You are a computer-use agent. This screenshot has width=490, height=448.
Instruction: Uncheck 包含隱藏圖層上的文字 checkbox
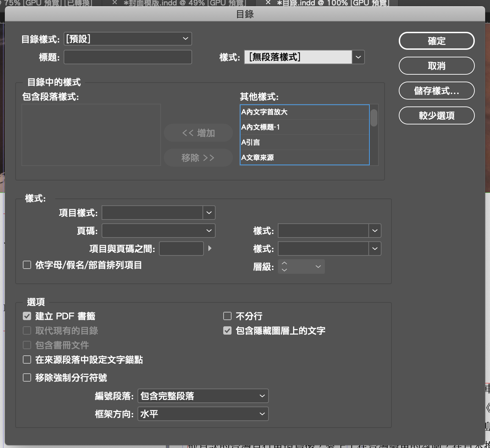tap(227, 330)
